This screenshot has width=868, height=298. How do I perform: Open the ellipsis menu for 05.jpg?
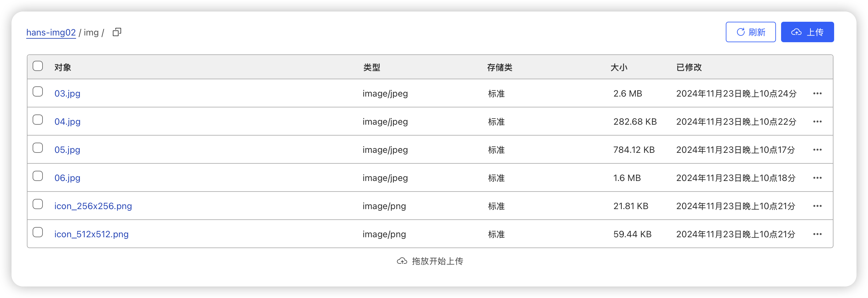pyautogui.click(x=817, y=150)
